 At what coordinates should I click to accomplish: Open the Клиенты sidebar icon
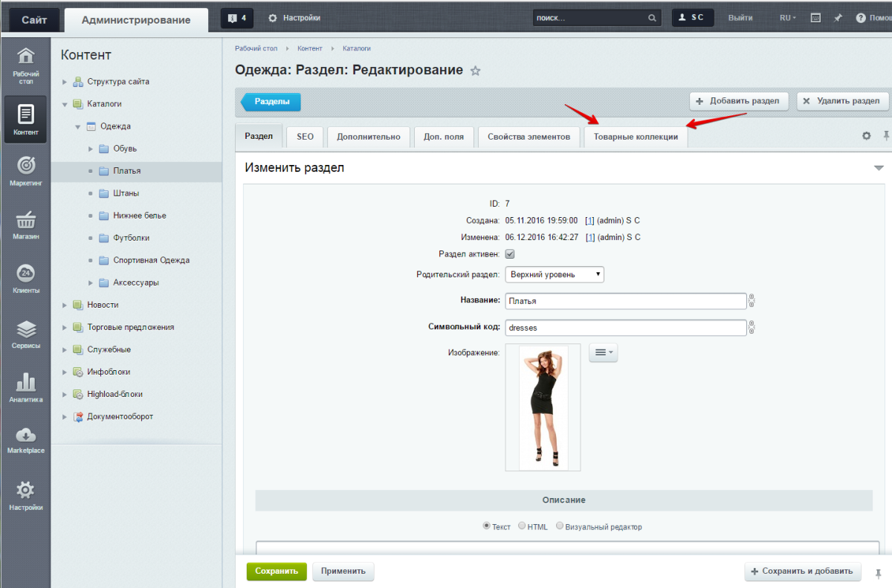pyautogui.click(x=25, y=278)
